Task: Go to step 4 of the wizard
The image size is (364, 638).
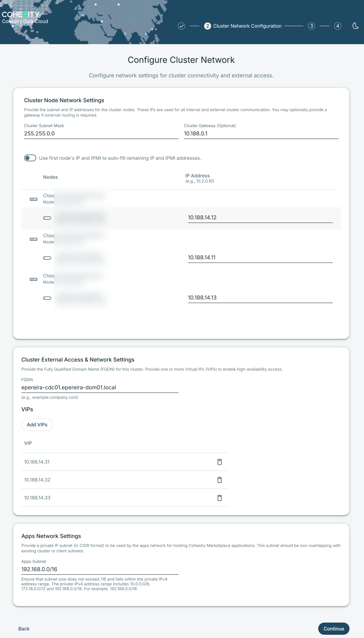Action: (x=337, y=26)
